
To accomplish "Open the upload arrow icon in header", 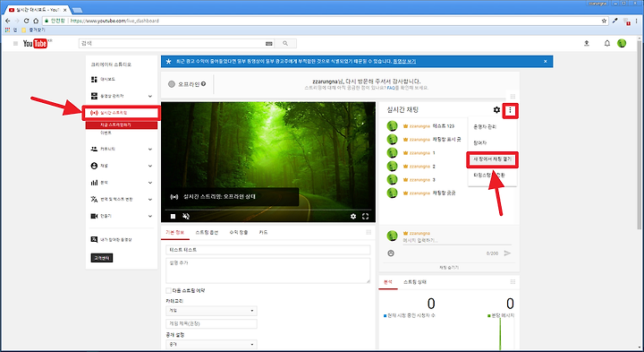I will click(587, 43).
